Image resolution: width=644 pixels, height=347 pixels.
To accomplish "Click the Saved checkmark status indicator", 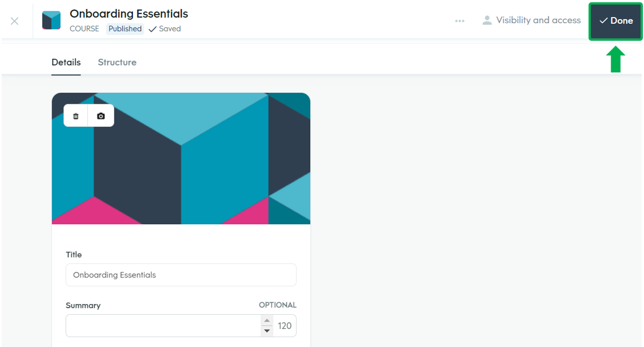I will coord(165,29).
